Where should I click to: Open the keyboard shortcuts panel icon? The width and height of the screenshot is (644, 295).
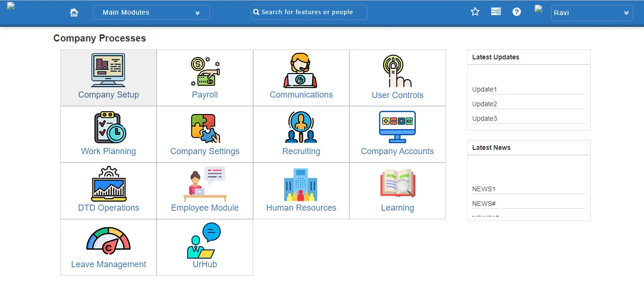pos(495,11)
